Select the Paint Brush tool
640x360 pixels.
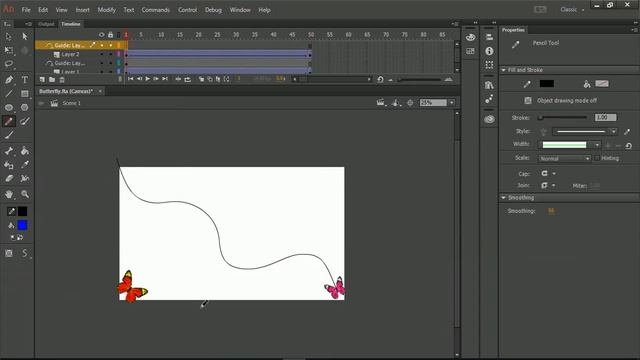tap(24, 121)
